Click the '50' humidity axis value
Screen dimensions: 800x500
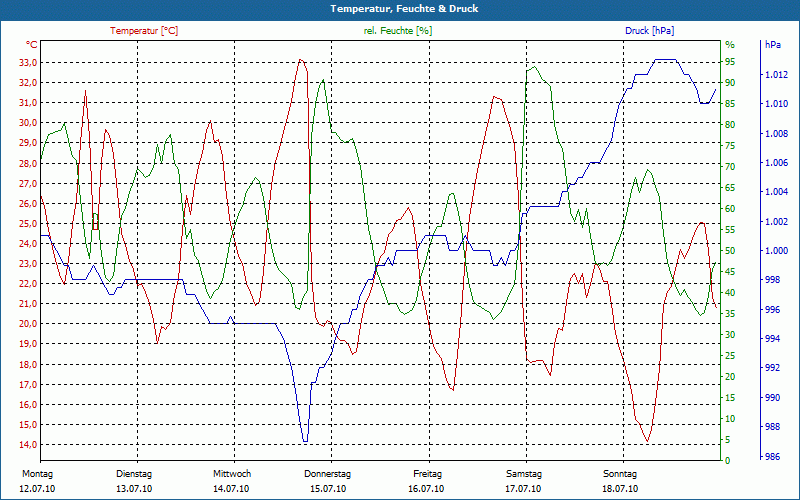click(x=730, y=251)
